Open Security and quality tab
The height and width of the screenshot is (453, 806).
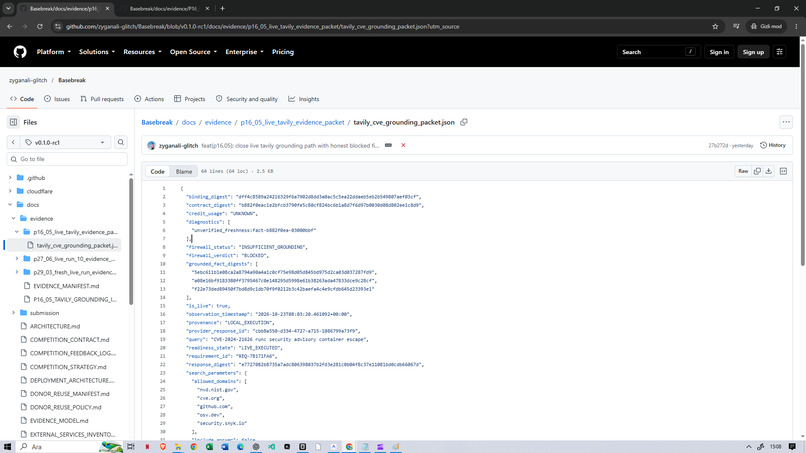coord(247,99)
